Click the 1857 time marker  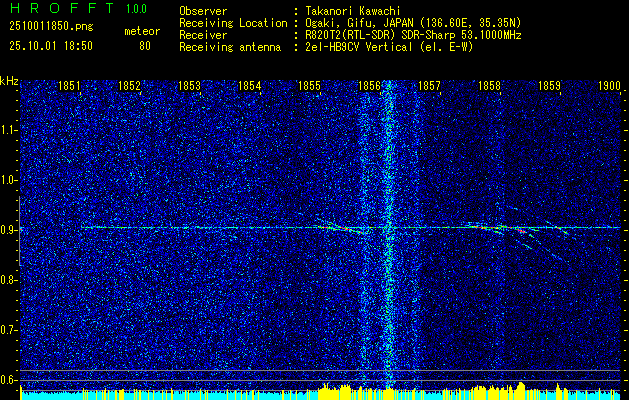tap(429, 85)
